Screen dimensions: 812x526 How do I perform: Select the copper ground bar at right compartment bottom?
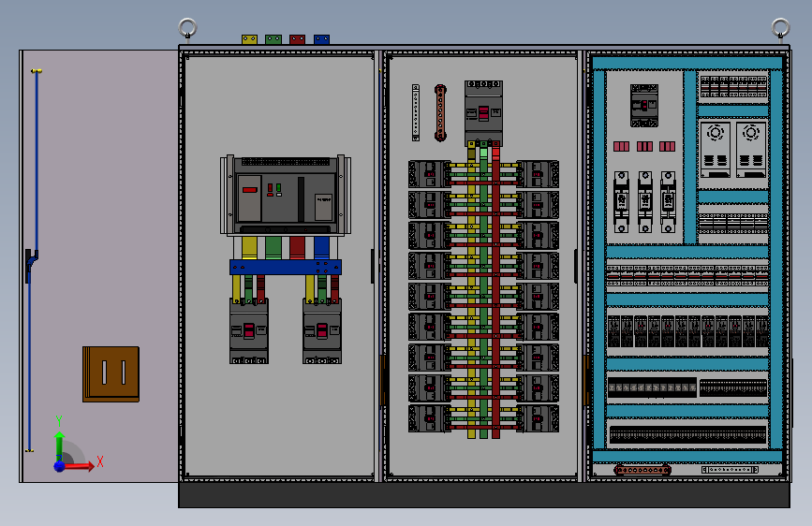coord(642,470)
